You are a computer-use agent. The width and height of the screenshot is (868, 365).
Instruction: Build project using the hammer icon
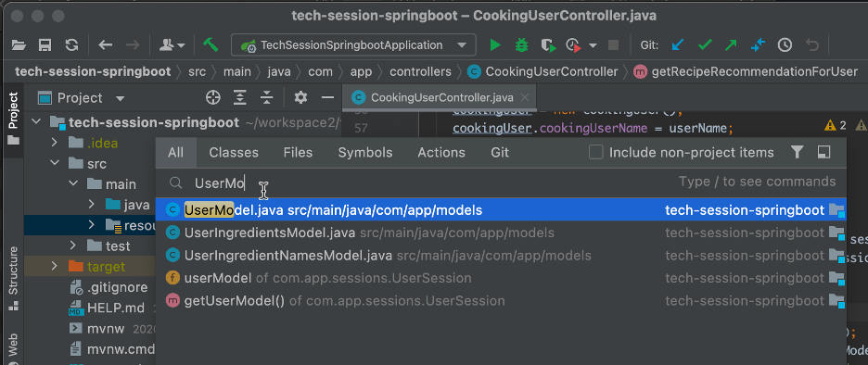(211, 44)
